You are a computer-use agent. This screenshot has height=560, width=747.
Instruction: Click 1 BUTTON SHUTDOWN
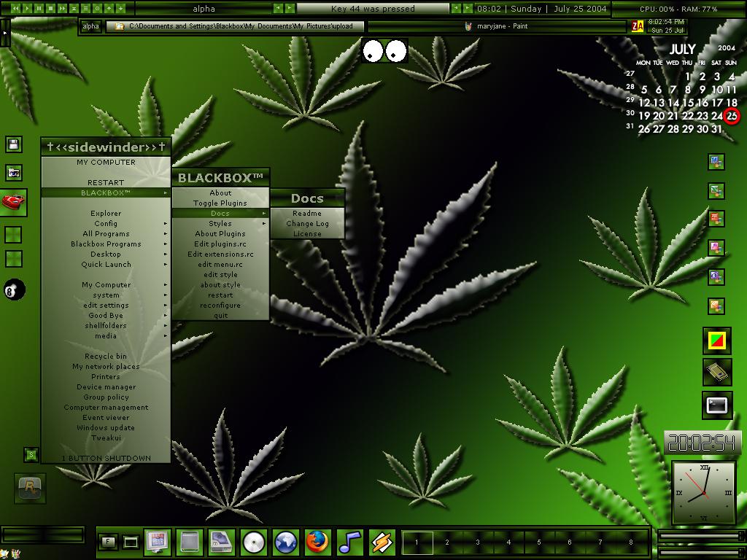click(106, 458)
